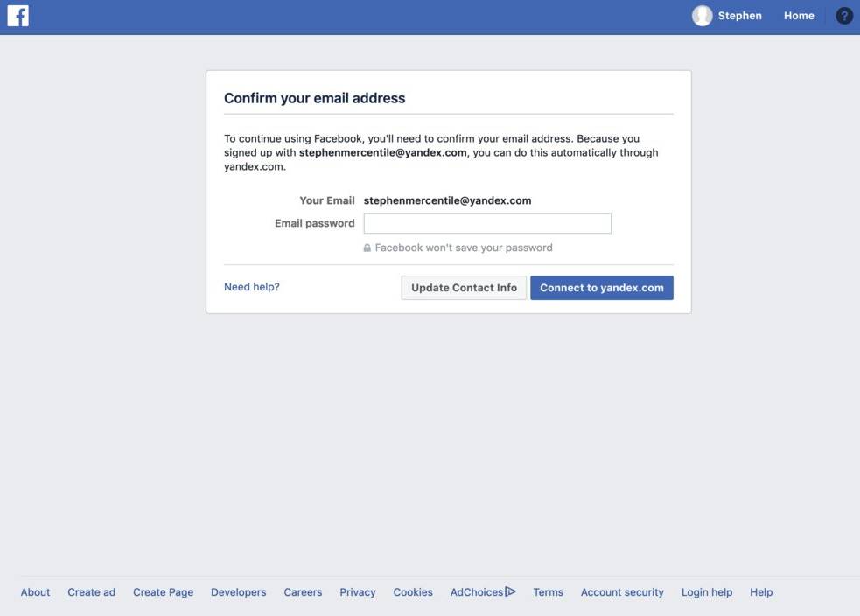Image resolution: width=860 pixels, height=616 pixels.
Task: Click the Facebook logo icon
Action: pos(18,16)
